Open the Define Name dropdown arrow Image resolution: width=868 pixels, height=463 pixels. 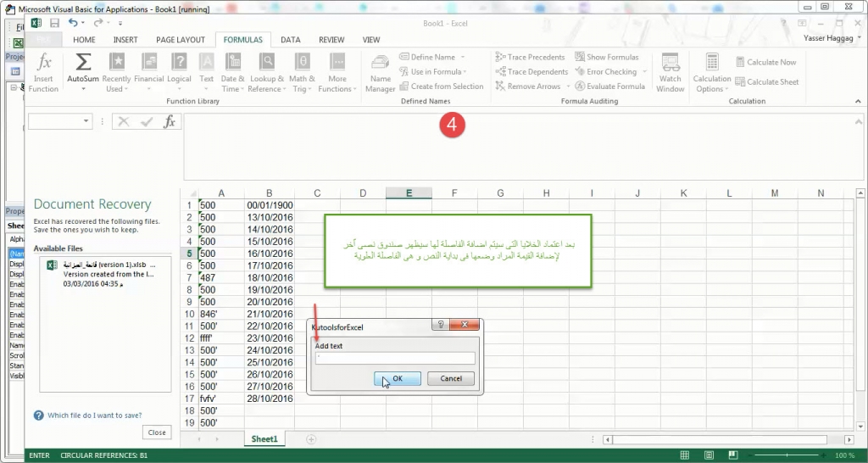(462, 57)
